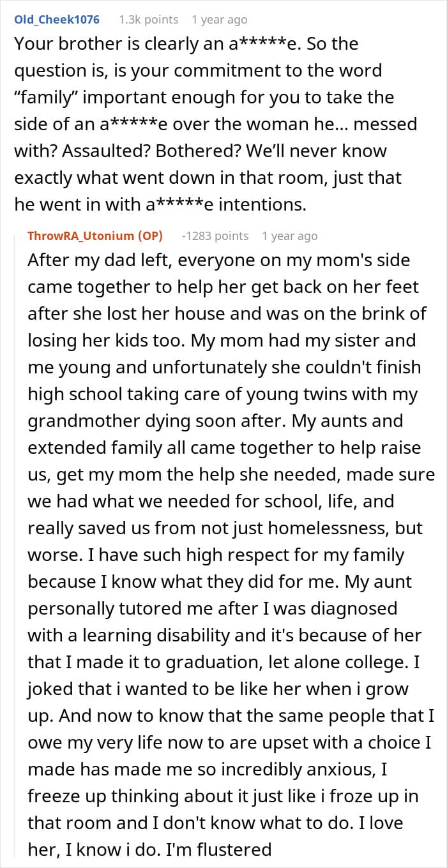Click the line 'came together to help her get back'
447x868 pixels.
click(223, 287)
